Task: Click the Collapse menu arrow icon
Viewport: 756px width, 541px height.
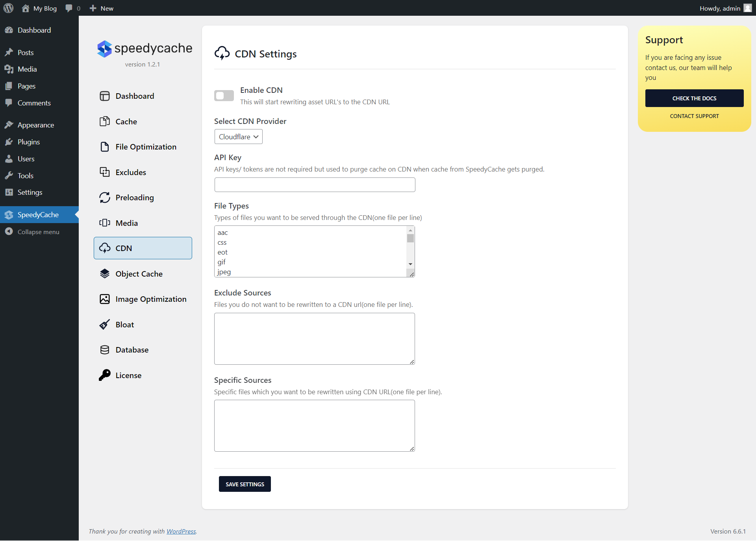Action: 9,232
